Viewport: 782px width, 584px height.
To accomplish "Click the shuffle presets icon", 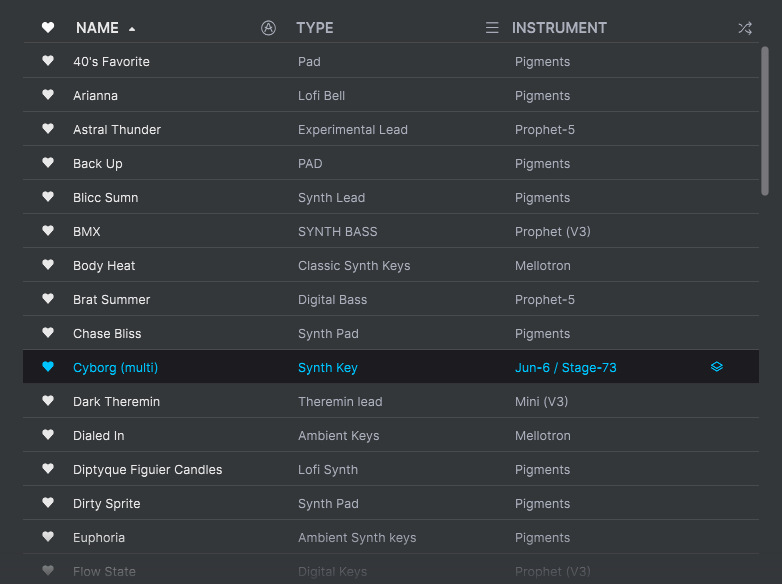I will pyautogui.click(x=745, y=28).
